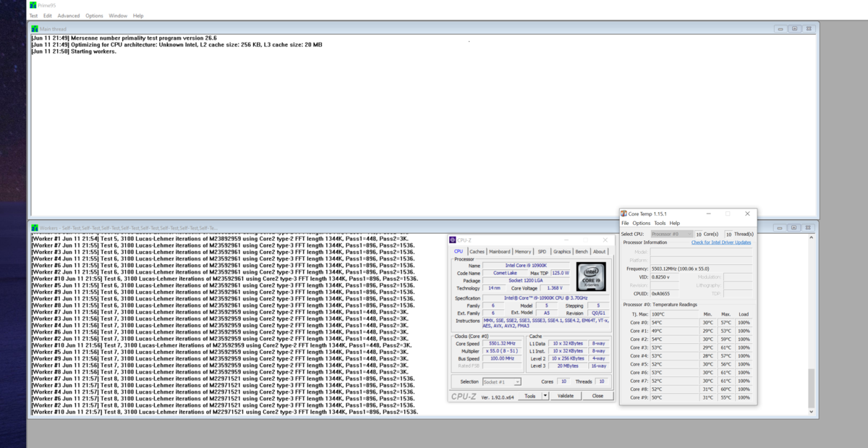The width and height of the screenshot is (868, 448).
Task: Open the Window menu in Prime95
Action: pyautogui.click(x=117, y=15)
